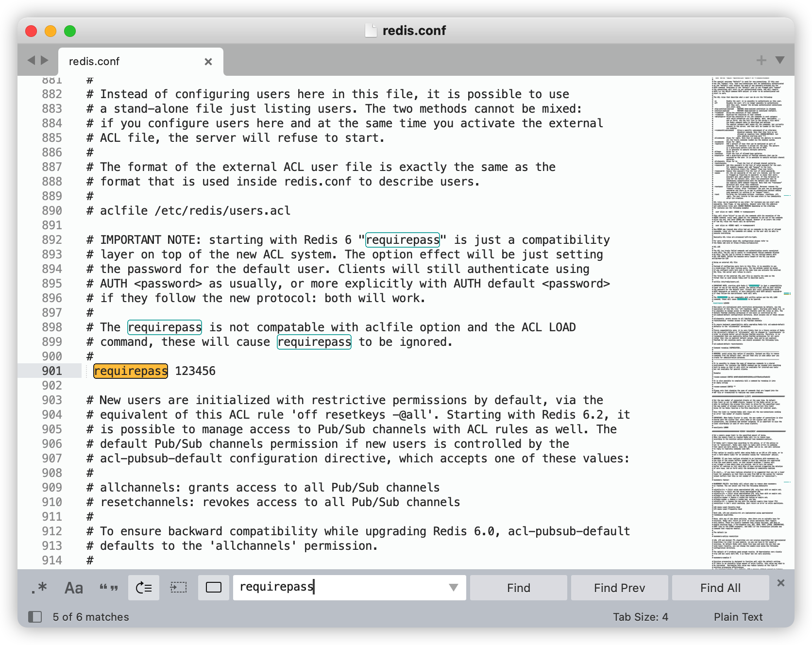Add a new tab with the plus icon
This screenshot has width=812, height=645.
[761, 60]
